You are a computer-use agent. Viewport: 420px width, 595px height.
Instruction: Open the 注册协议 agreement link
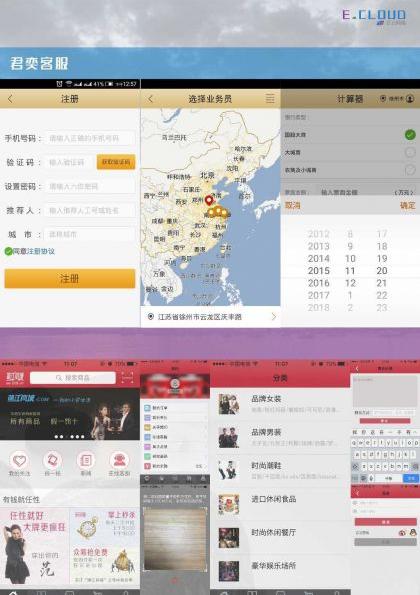point(40,251)
